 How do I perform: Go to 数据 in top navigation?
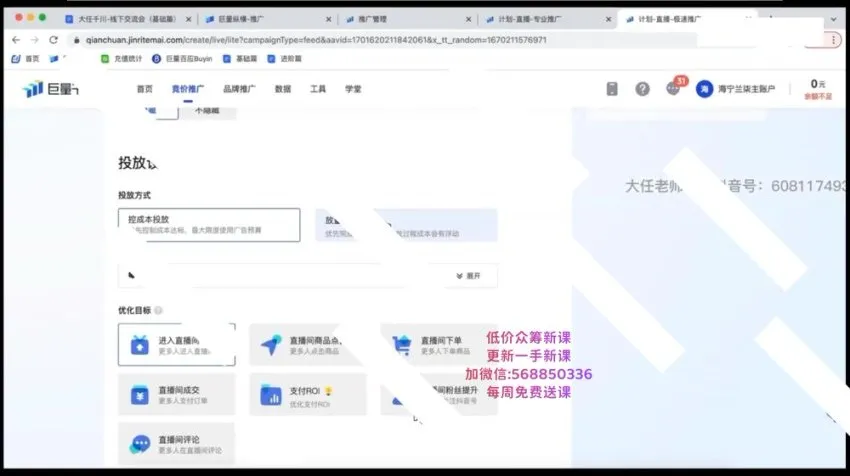click(283, 89)
